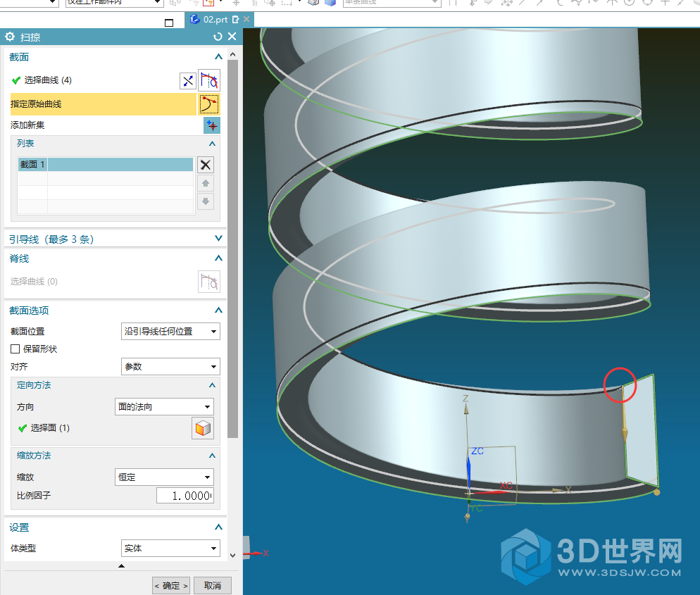This screenshot has height=595, width=700.
Task: Click the restore window icon left of 02.prt tab
Action: (169, 23)
